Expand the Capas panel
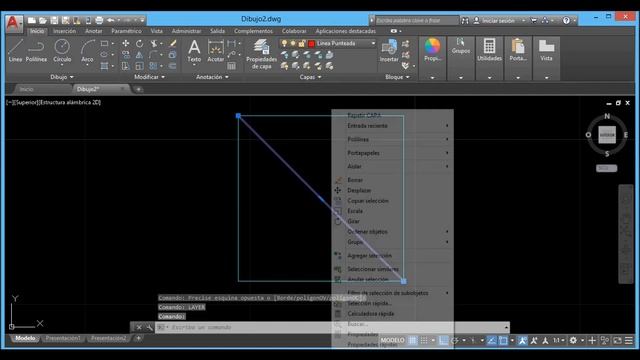640x360 pixels. click(310, 77)
